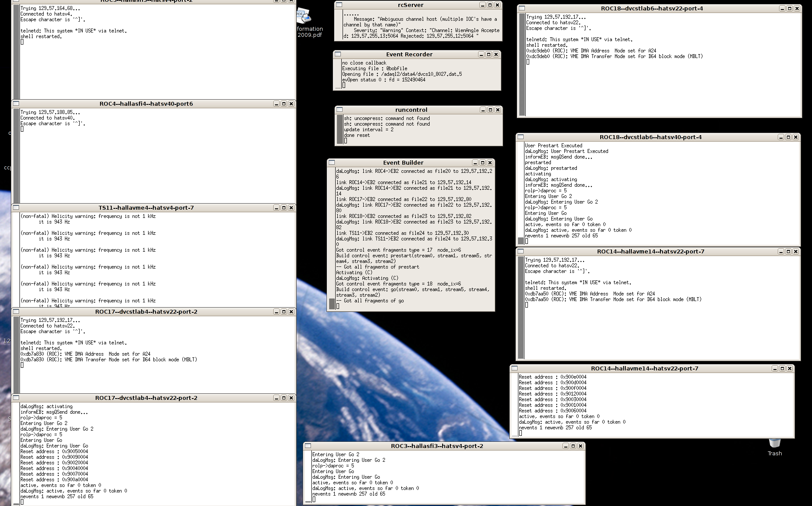
Task: Close the ROC14 Reset address window
Action: [x=789, y=369]
